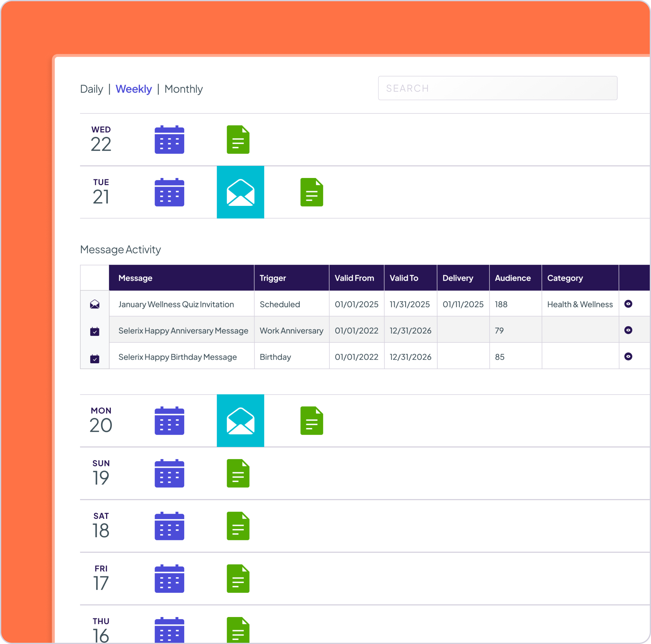Screen dimensions: 651x644
Task: Click the calendar icon for Sunday 19
Action: point(169,473)
